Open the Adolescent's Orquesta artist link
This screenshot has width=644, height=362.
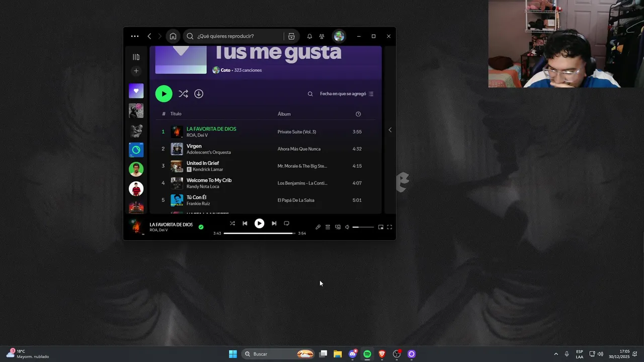pos(209,152)
